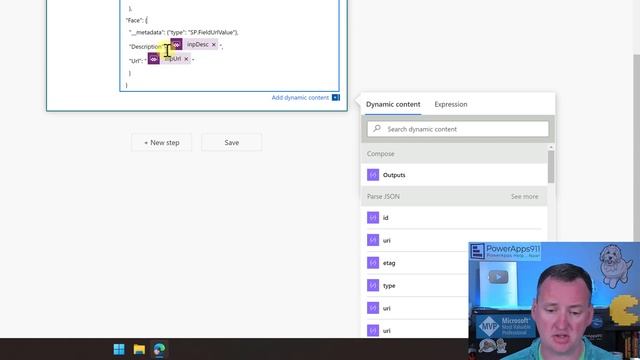Open the Windows Start menu

119,349
